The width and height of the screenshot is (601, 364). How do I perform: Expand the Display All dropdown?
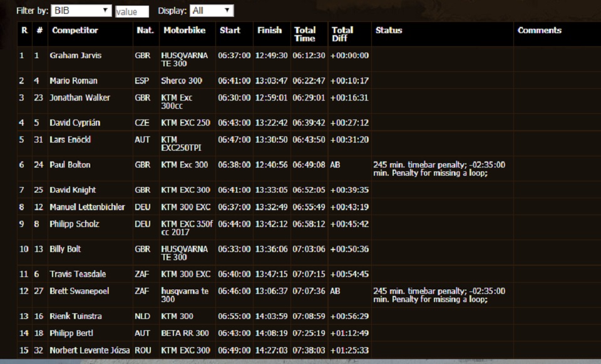[x=212, y=11]
